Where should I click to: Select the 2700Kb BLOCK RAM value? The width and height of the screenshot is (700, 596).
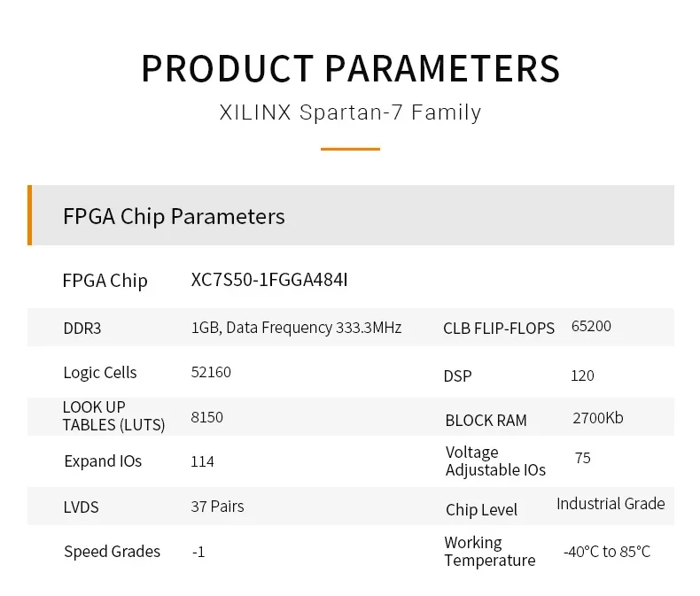pyautogui.click(x=598, y=417)
